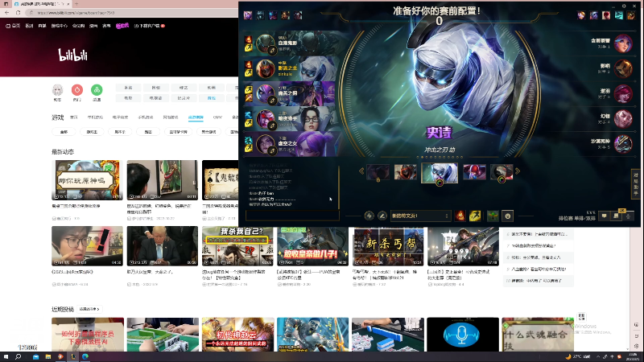Click the browser back arrow

point(7,13)
